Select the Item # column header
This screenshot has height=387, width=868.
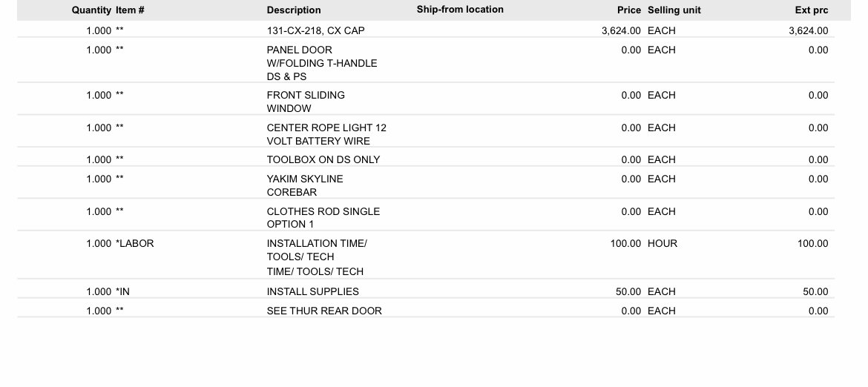pos(130,10)
